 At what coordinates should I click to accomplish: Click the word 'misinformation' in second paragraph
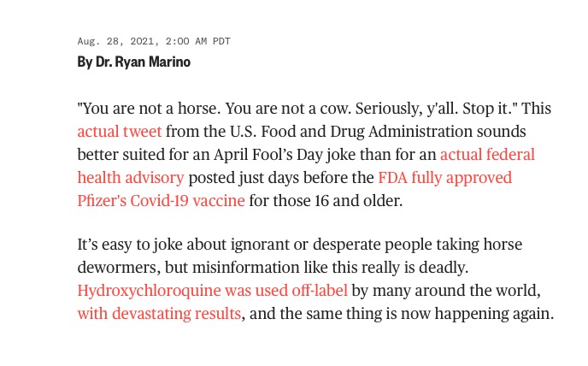coord(245,268)
